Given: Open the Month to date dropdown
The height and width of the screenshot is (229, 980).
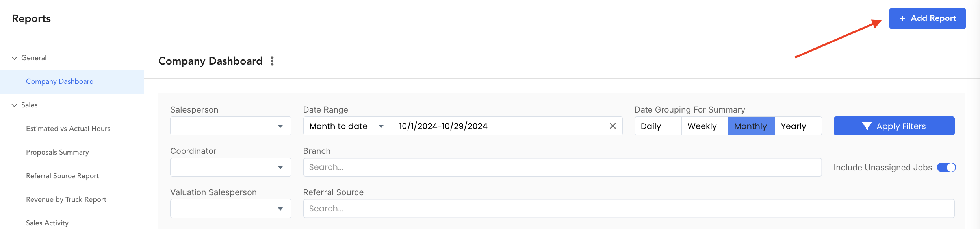Looking at the screenshot, I should 347,126.
